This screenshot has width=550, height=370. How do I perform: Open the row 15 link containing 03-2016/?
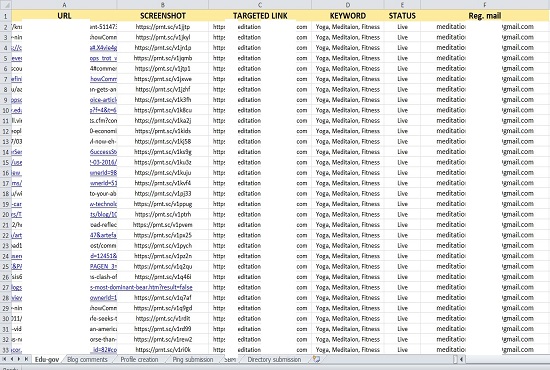(x=103, y=162)
